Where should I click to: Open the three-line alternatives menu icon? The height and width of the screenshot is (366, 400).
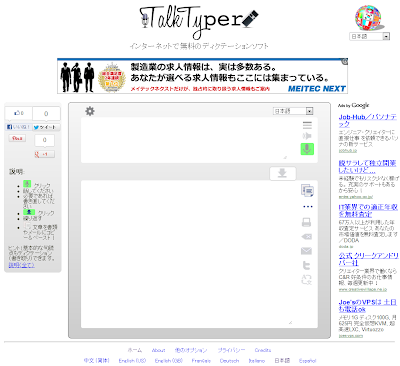(x=307, y=125)
